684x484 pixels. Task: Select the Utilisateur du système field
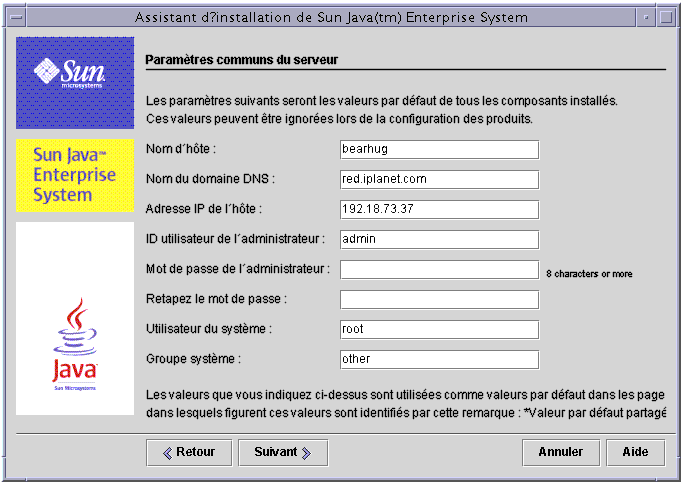tap(439, 329)
